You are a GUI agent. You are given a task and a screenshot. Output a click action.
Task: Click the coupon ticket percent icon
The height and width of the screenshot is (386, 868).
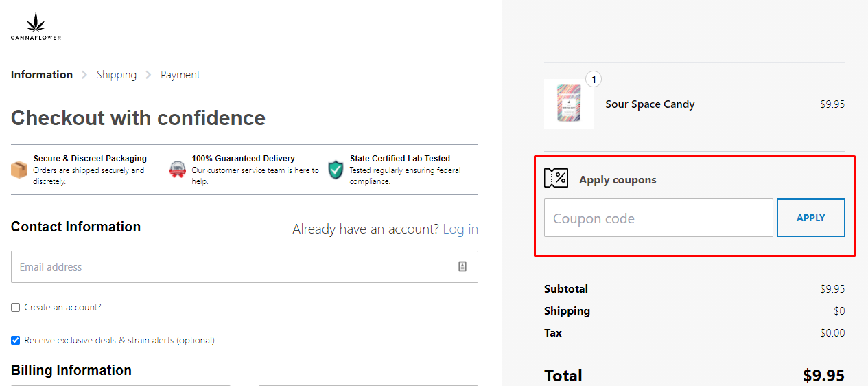(x=556, y=179)
